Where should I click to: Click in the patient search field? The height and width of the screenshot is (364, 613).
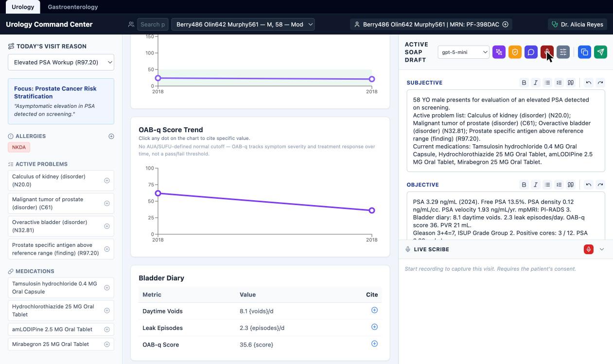tap(153, 24)
